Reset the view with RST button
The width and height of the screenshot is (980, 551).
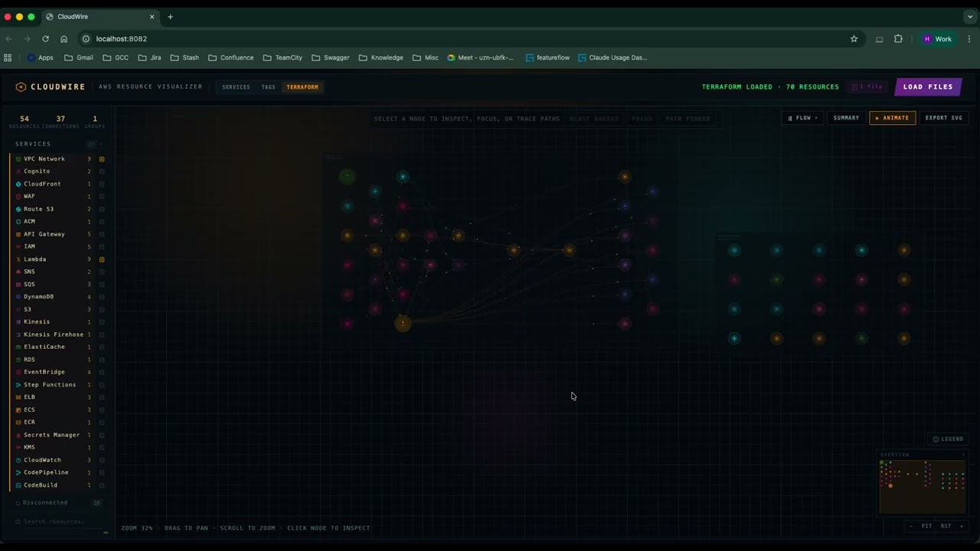click(946, 527)
